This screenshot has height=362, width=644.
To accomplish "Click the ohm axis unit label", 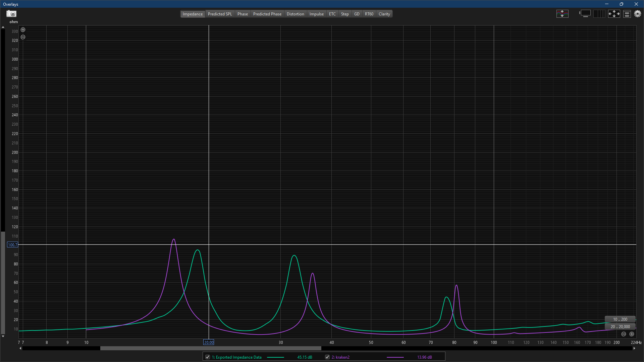I will click(x=13, y=22).
